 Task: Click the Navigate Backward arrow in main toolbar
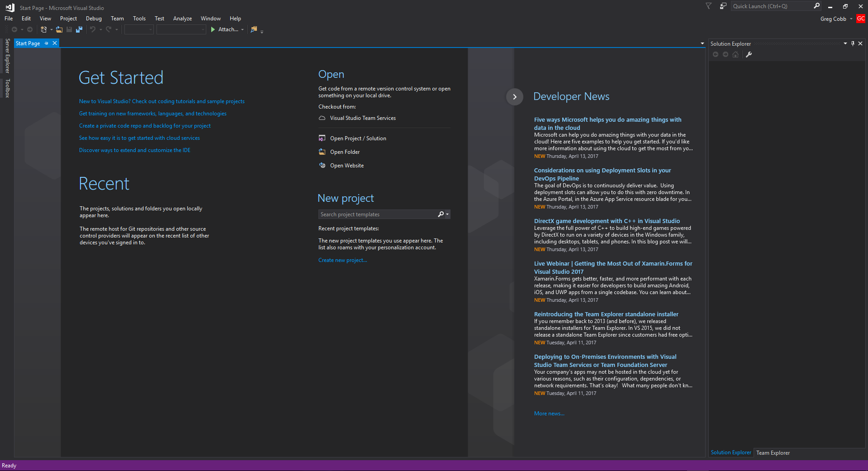click(x=14, y=29)
